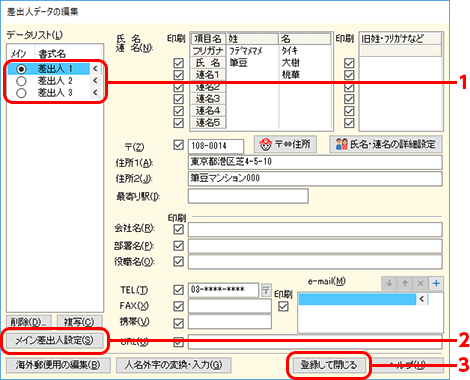Screen dimensions: 470x380
Task: Click the 部署名 input field
Action: click(315, 246)
